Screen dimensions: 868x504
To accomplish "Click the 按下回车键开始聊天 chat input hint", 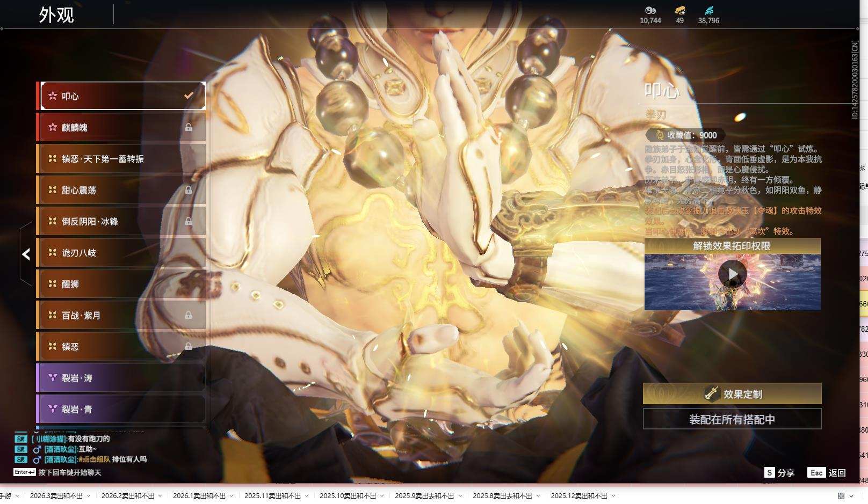I will [70, 472].
